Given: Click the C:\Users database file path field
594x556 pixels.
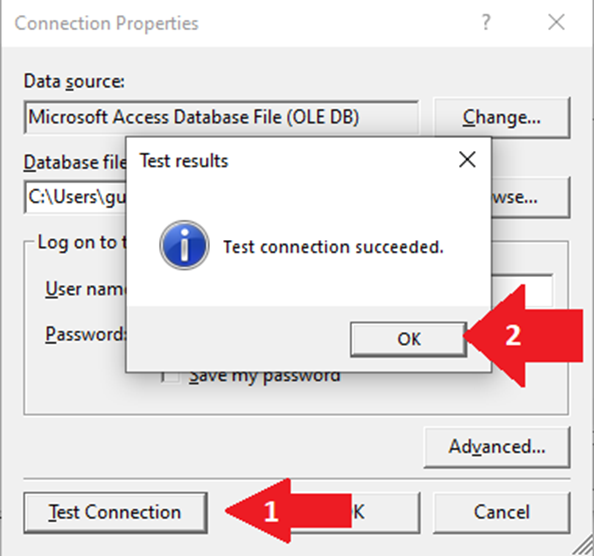Looking at the screenshot, I should point(75,197).
